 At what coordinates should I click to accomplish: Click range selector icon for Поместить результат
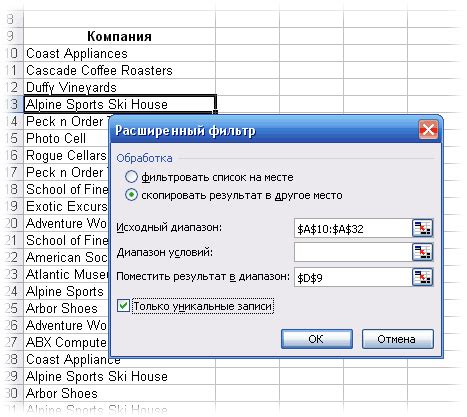(422, 277)
